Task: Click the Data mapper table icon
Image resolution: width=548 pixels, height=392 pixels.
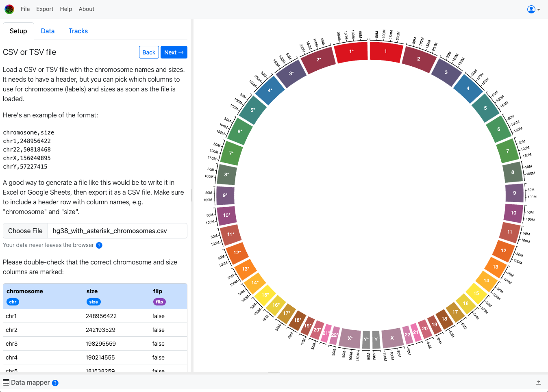Action: (6, 383)
